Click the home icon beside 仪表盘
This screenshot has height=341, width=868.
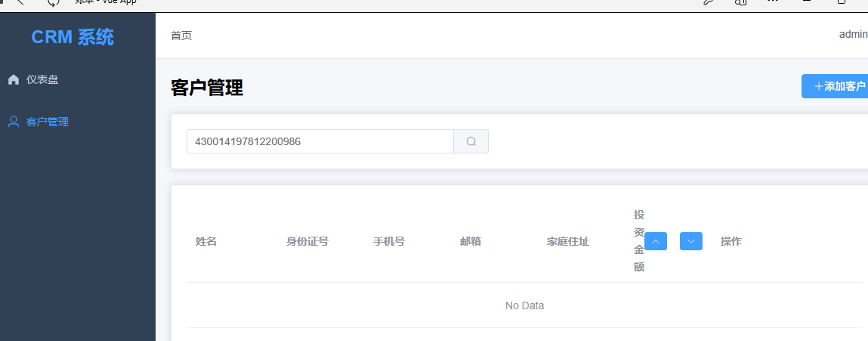[x=14, y=80]
